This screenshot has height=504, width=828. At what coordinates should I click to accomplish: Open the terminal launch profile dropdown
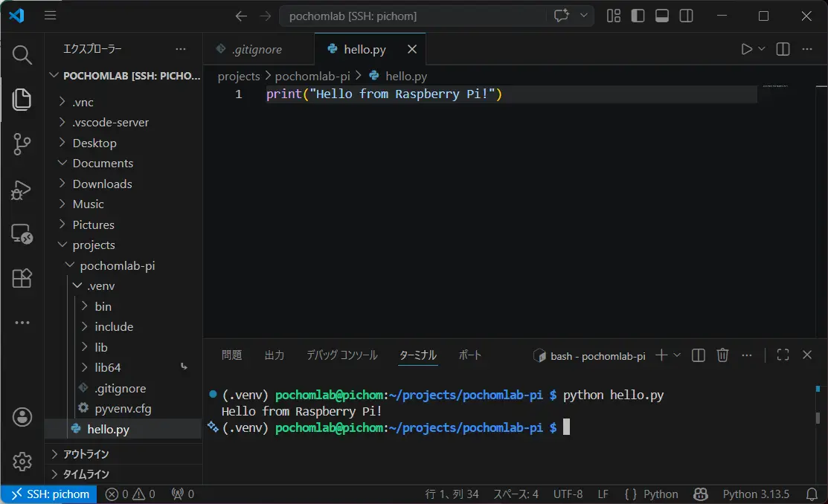pos(677,355)
